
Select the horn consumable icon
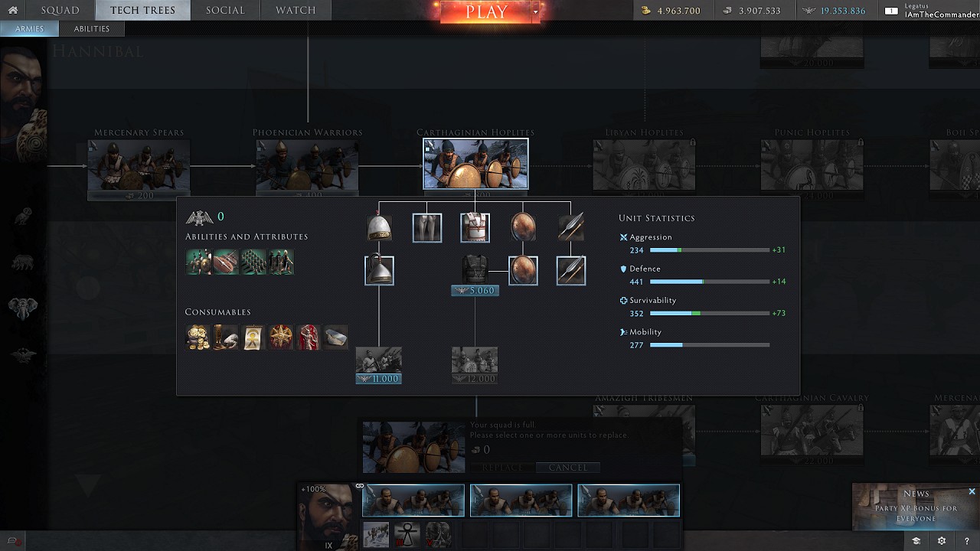pyautogui.click(x=226, y=337)
